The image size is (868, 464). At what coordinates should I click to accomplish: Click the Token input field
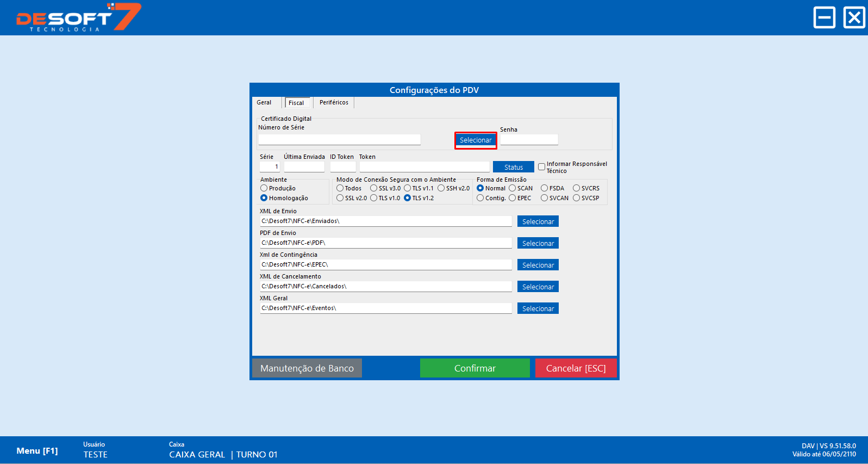pyautogui.click(x=424, y=167)
